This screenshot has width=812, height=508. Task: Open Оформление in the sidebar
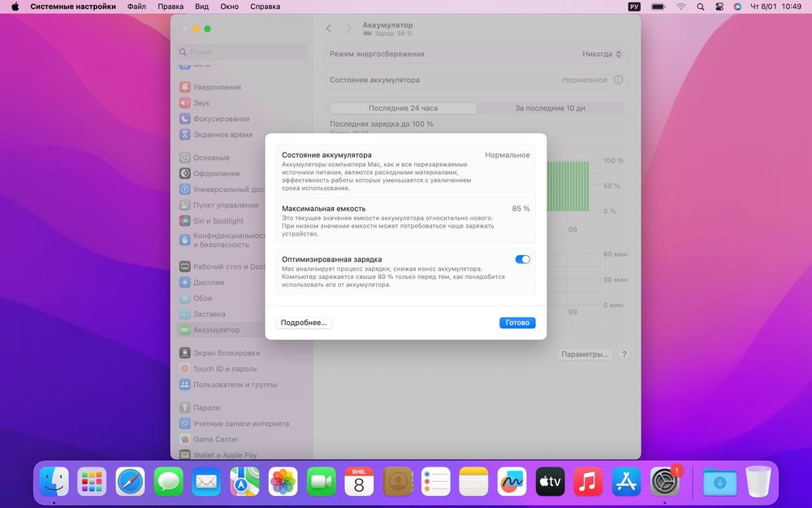(x=242, y=173)
